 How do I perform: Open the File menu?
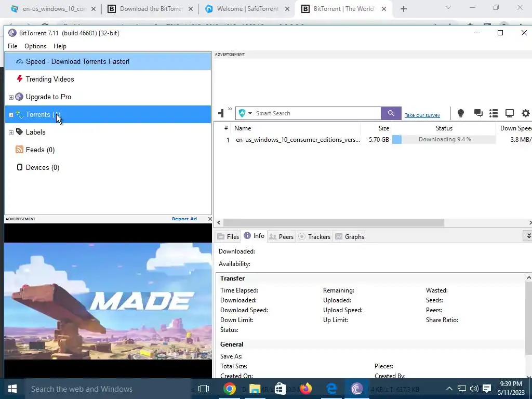(12, 46)
